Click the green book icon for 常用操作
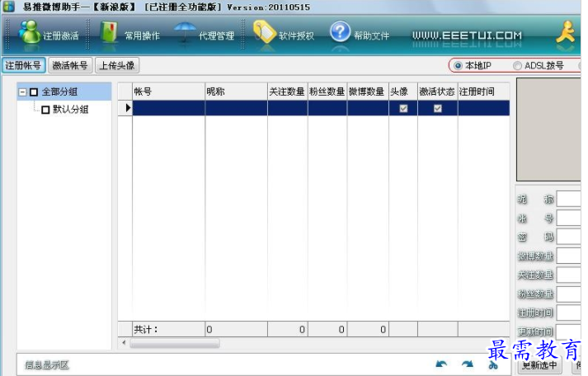Image resolution: width=588 pixels, height=376 pixels. pos(109,31)
